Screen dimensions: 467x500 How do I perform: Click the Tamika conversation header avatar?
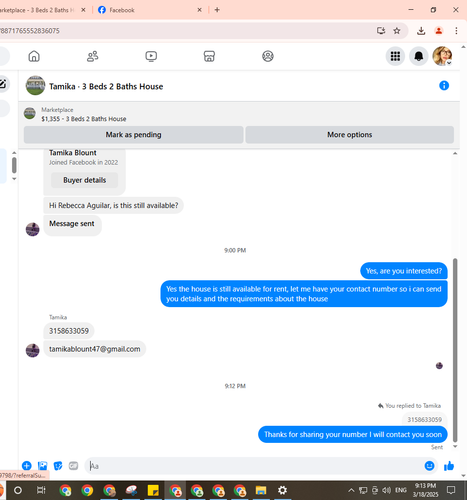tap(35, 86)
